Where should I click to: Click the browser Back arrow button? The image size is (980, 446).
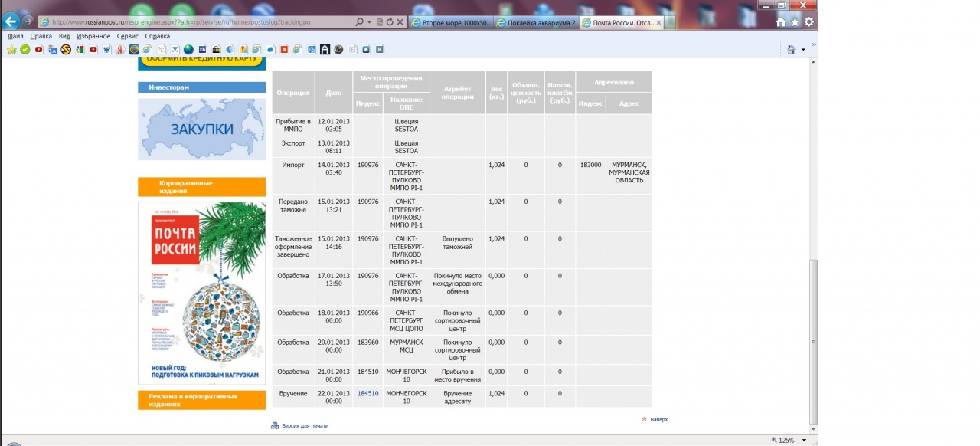pyautogui.click(x=11, y=21)
